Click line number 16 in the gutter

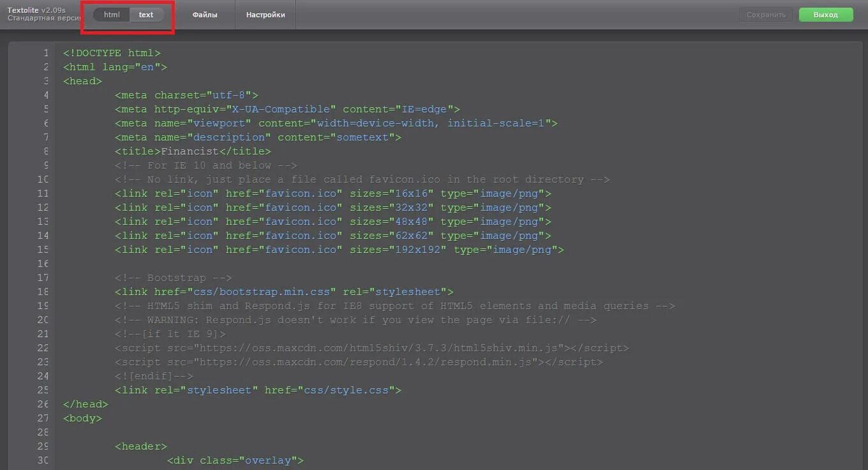43,264
